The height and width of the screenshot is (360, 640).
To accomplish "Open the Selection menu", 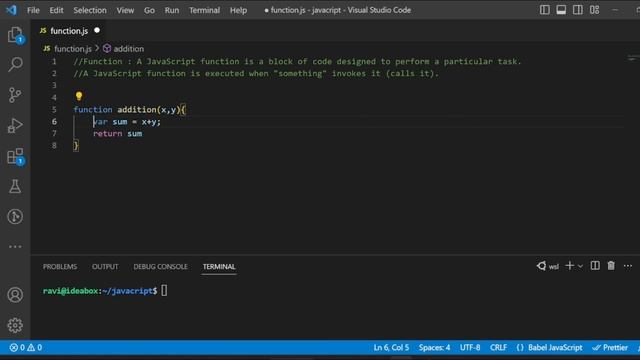I will coord(90,10).
